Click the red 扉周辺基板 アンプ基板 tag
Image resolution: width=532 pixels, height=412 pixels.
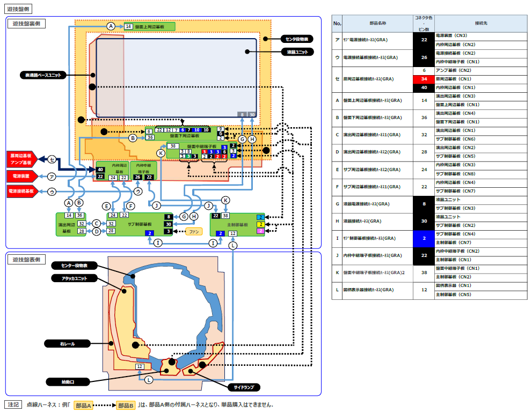(21, 159)
